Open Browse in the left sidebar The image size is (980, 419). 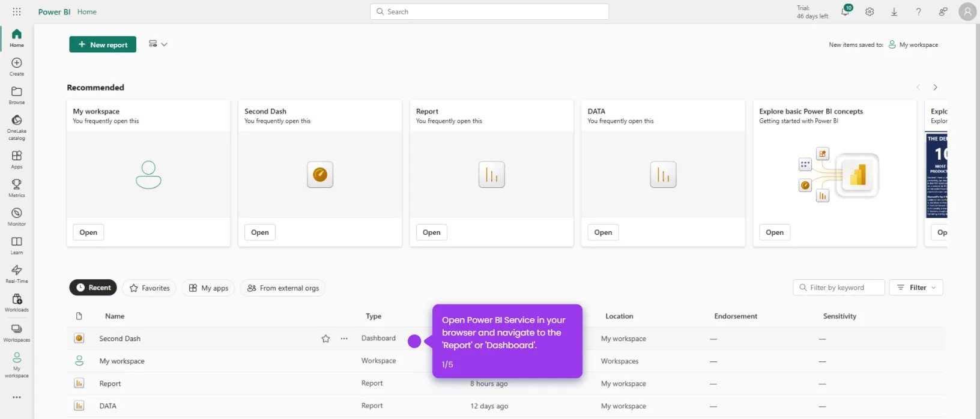click(x=17, y=95)
